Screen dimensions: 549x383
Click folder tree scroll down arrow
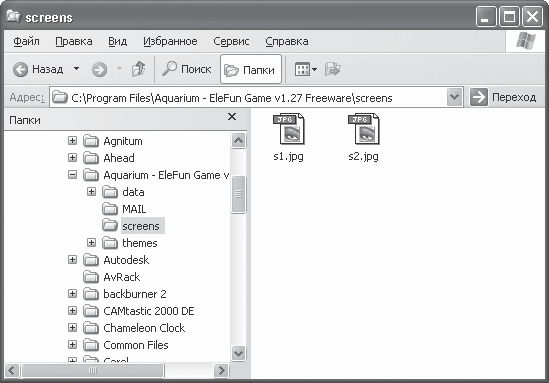(x=238, y=353)
